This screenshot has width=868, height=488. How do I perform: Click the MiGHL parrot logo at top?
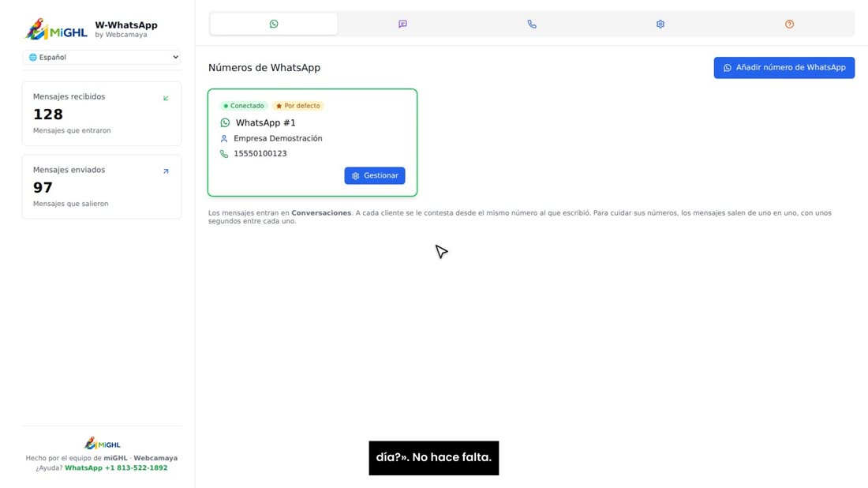coord(56,29)
